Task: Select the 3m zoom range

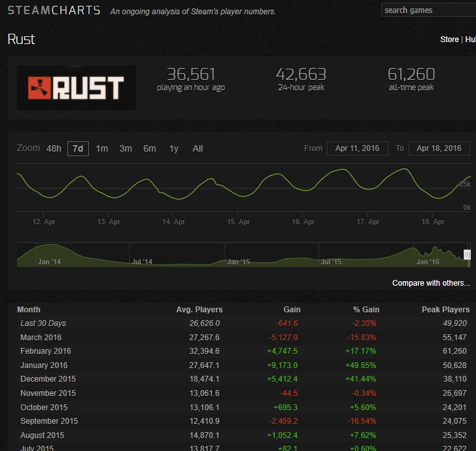Action: click(x=126, y=148)
